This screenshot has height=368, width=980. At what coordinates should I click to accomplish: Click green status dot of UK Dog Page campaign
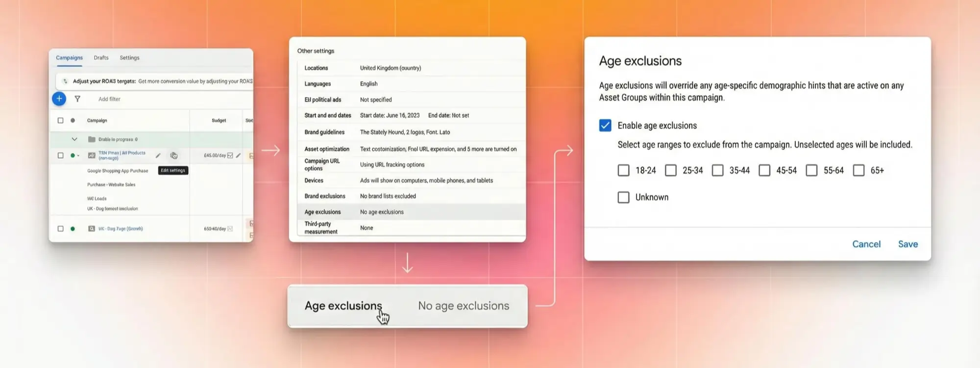[73, 229]
